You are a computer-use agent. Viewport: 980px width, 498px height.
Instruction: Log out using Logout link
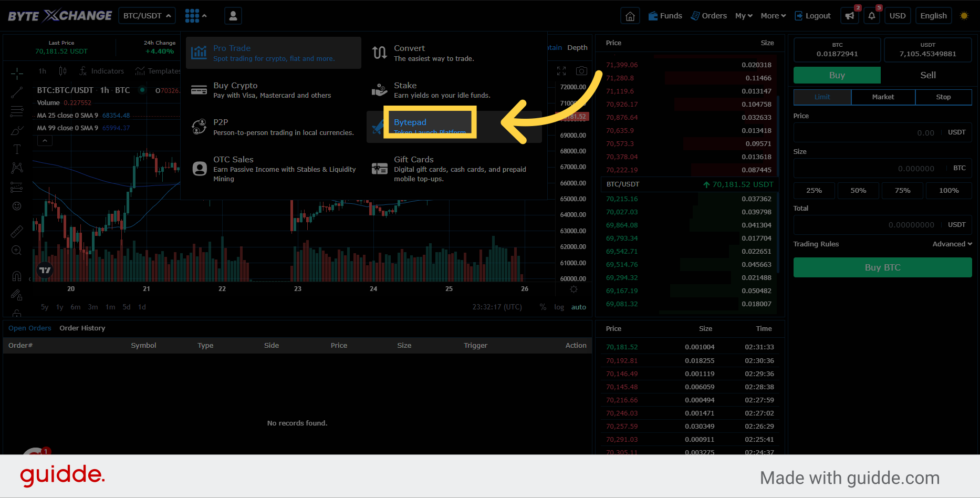coord(812,16)
